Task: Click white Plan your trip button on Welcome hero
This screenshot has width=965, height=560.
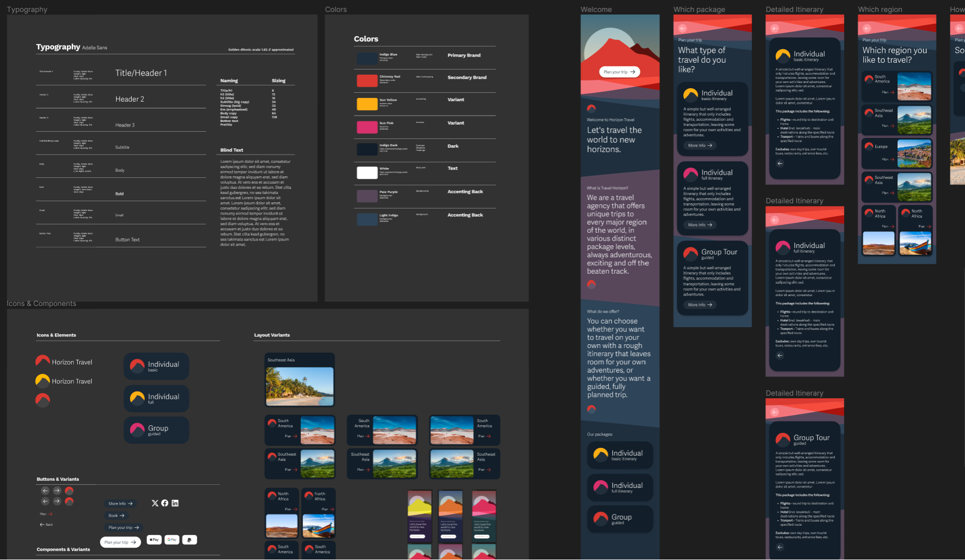Action: 619,72
